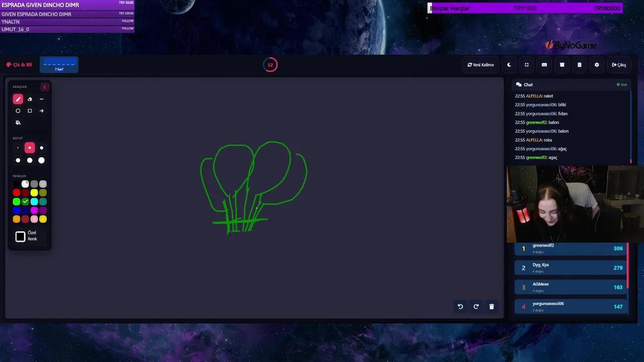The height and width of the screenshot is (362, 644).
Task: Select the yellow color swatch
Action: pos(34,193)
